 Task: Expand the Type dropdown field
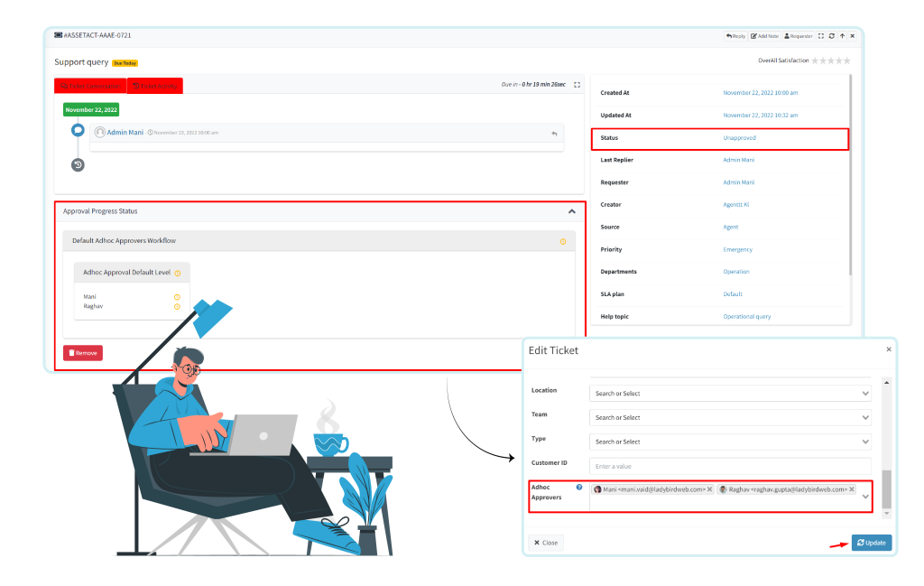click(x=730, y=442)
